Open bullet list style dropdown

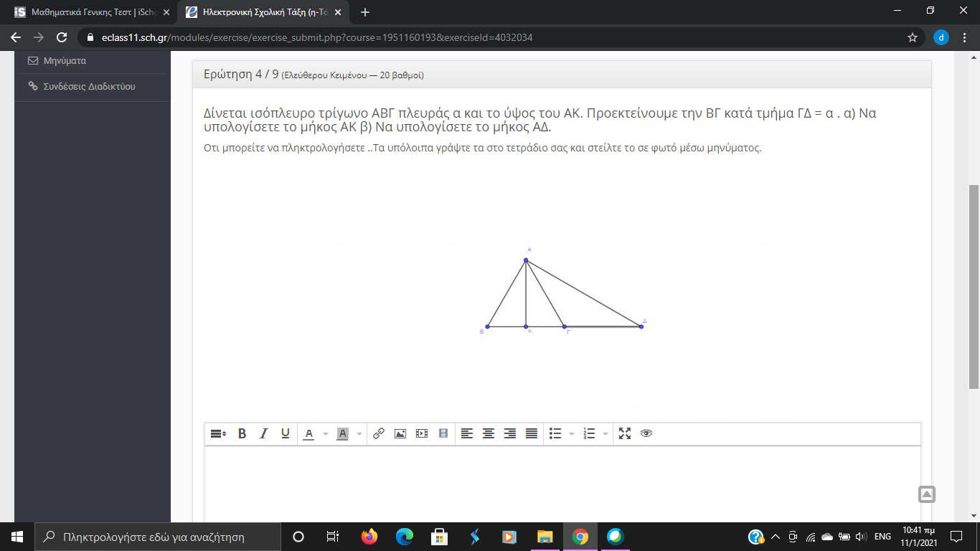(571, 433)
